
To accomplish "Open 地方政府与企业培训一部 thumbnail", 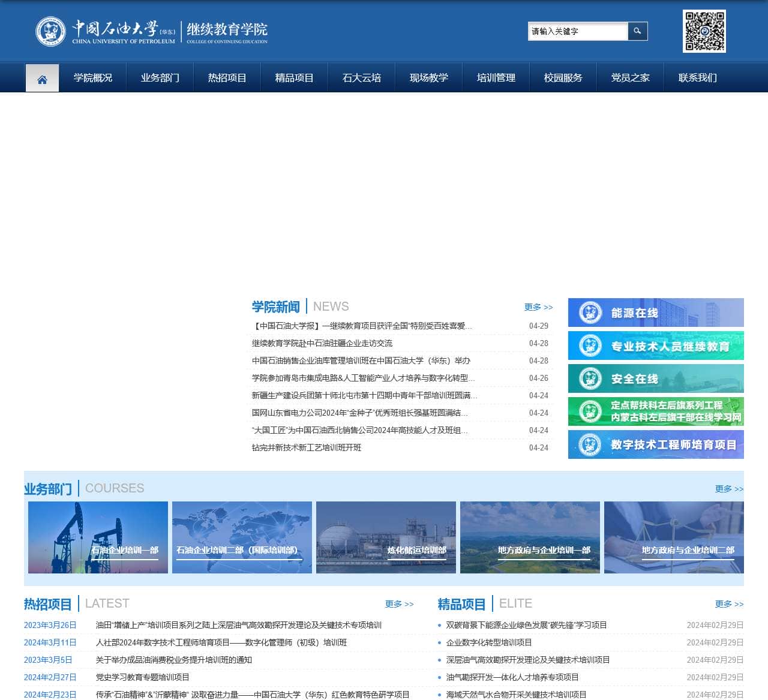I will click(530, 537).
